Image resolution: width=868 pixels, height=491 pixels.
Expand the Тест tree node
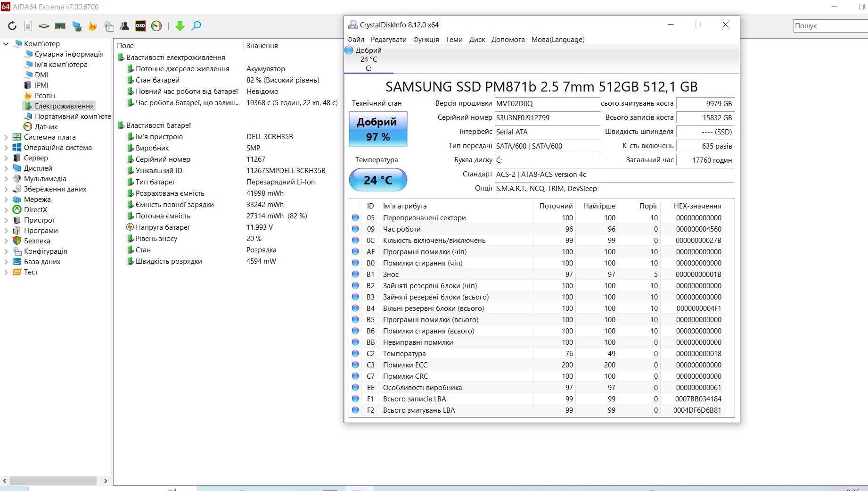coord(6,272)
